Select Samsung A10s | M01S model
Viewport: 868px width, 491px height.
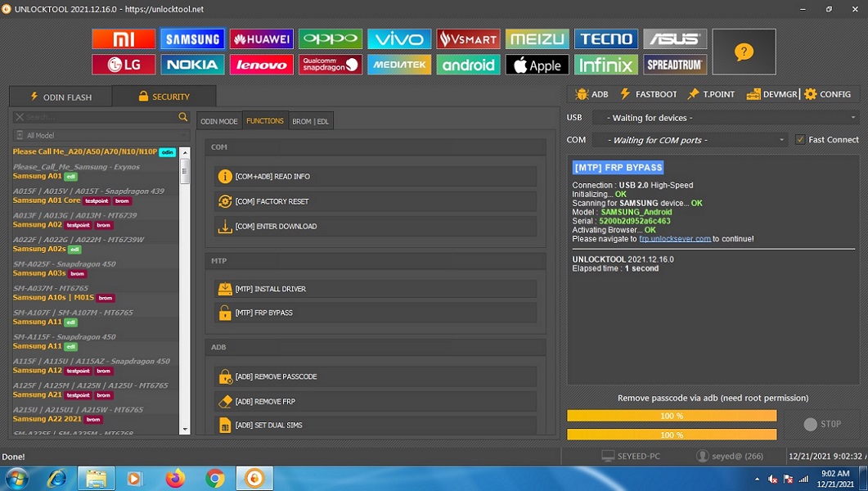(53, 297)
